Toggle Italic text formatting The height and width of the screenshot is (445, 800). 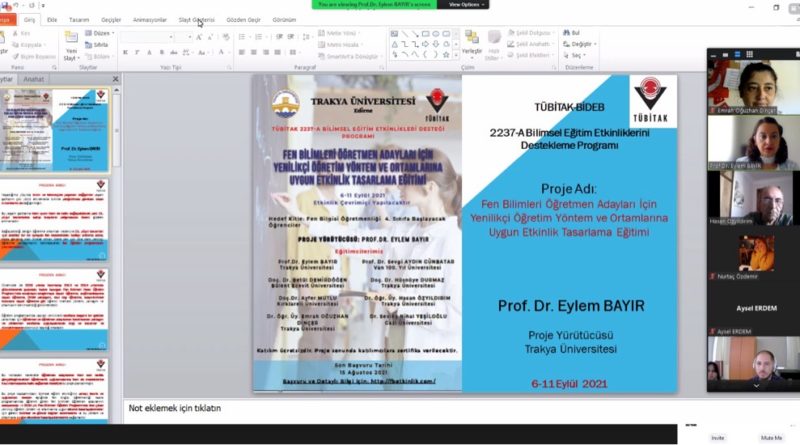coord(137,52)
